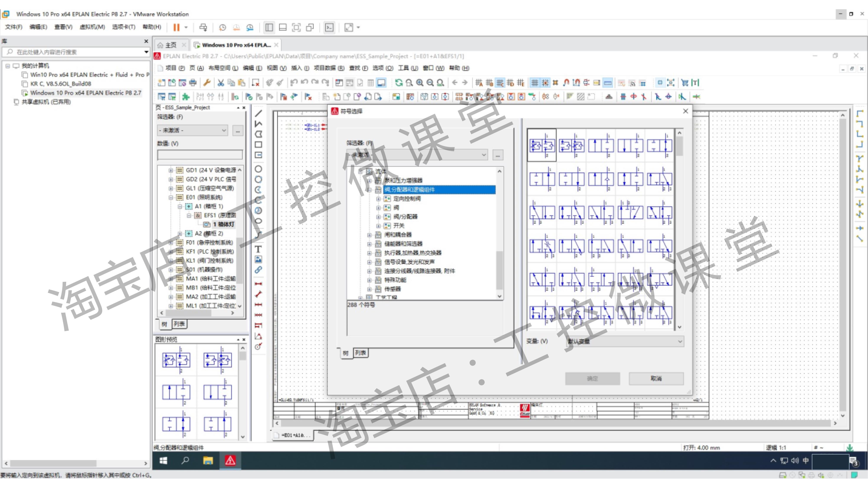This screenshot has width=868, height=488.
Task: Click the back navigation arrow icon
Action: click(x=455, y=83)
